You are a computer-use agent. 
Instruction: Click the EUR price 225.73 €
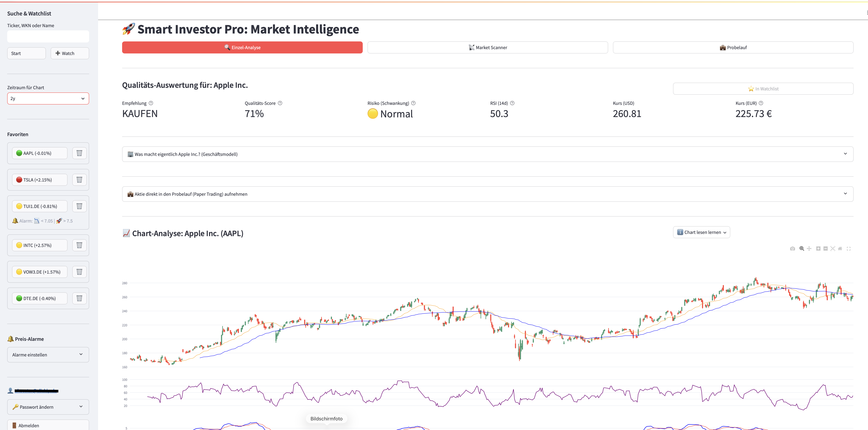click(753, 114)
